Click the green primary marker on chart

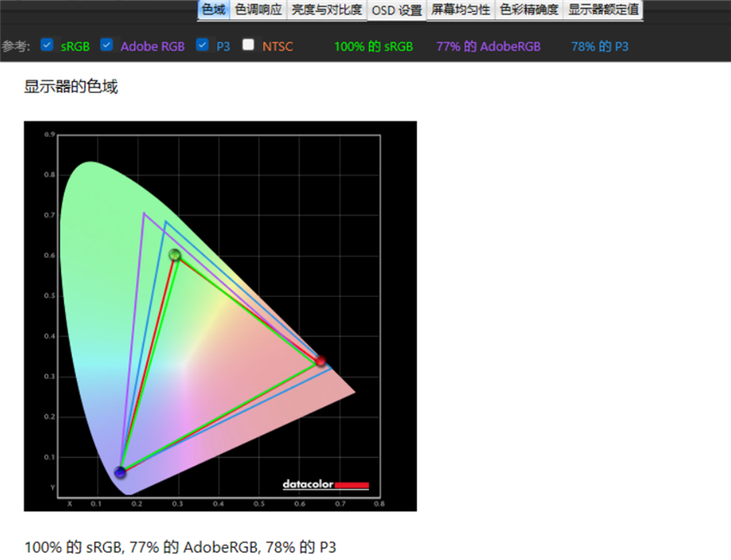[175, 255]
